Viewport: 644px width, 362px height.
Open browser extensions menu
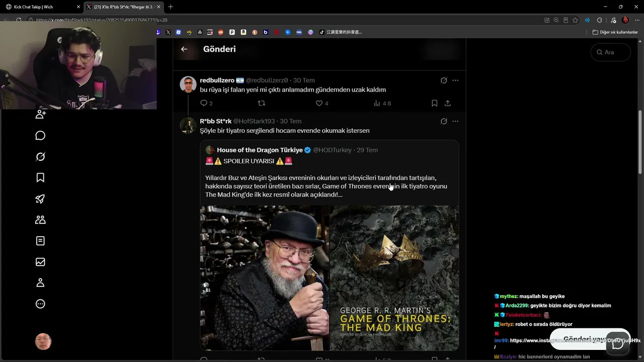599,20
